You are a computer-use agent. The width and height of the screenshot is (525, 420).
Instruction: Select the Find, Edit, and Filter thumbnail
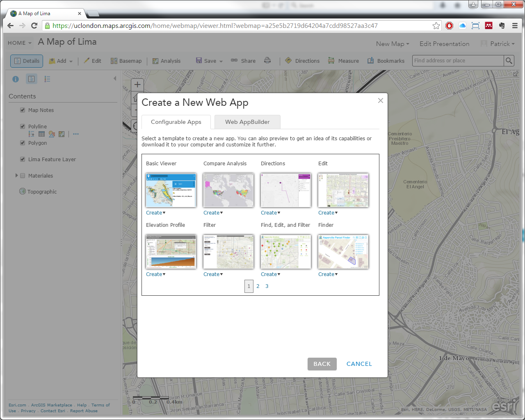286,251
